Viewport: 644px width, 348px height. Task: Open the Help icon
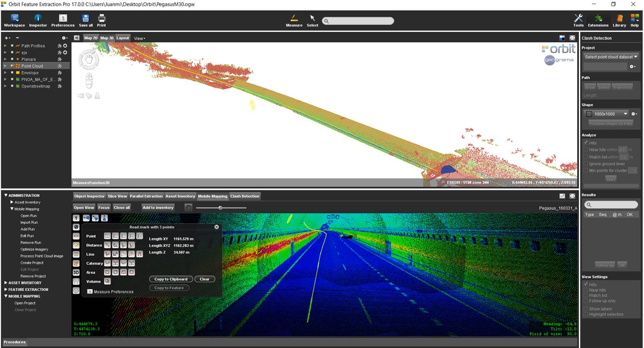[x=635, y=18]
